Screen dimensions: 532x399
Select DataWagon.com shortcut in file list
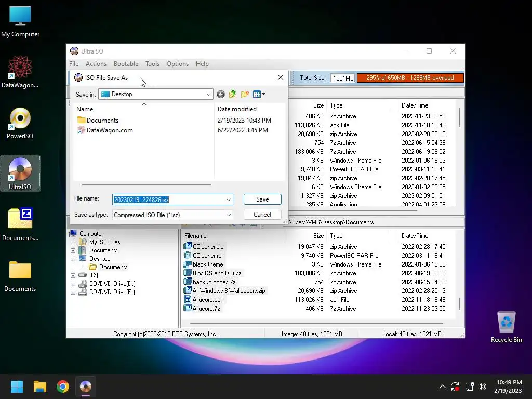(105, 130)
